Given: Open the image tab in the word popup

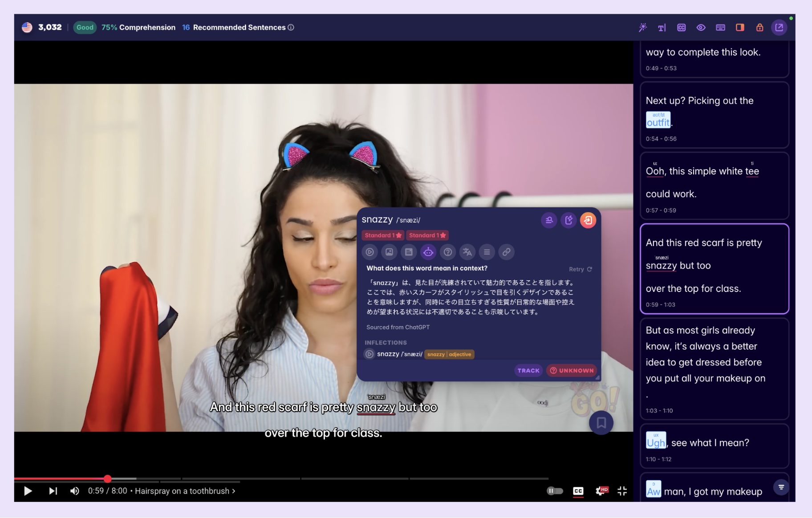Looking at the screenshot, I should pos(390,252).
